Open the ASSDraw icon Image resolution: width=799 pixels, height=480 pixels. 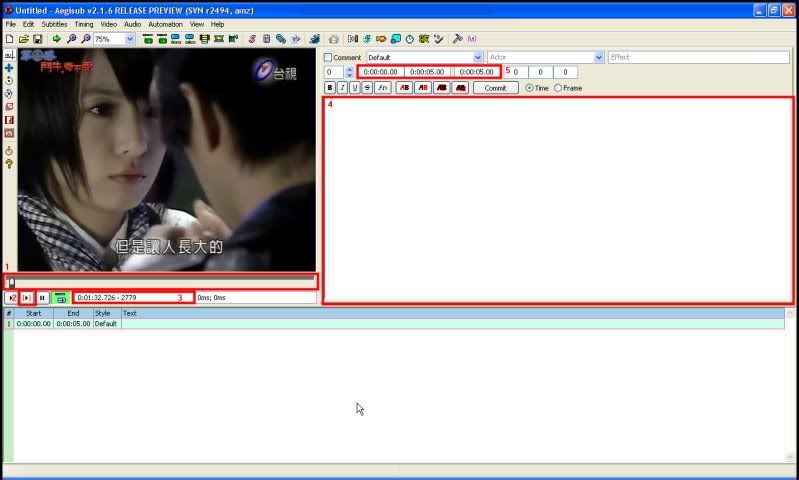pos(333,39)
